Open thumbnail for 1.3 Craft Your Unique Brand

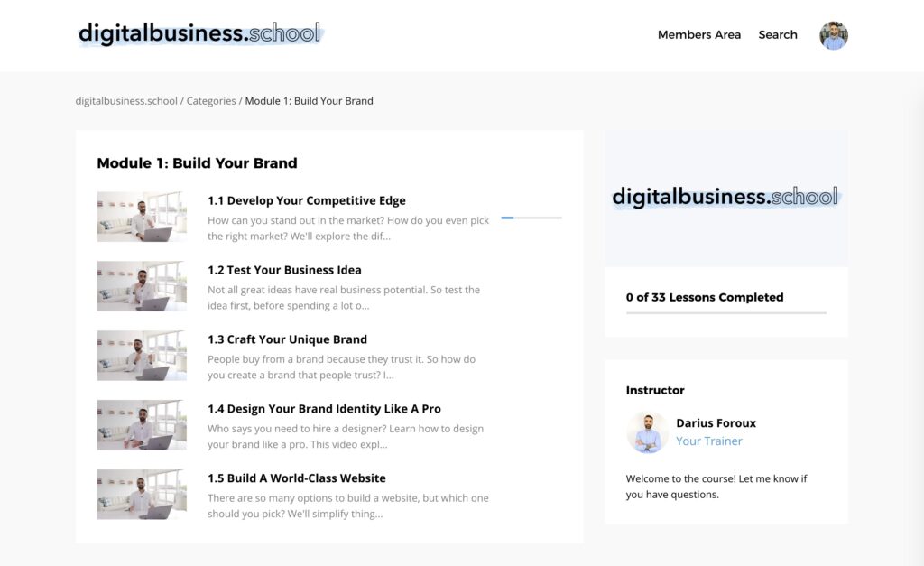pyautogui.click(x=142, y=356)
